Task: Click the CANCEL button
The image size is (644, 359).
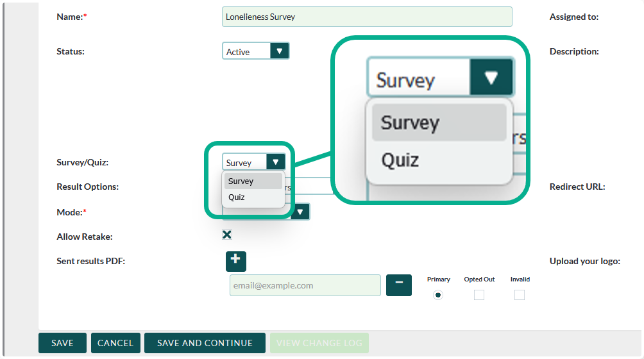Action: (x=115, y=343)
